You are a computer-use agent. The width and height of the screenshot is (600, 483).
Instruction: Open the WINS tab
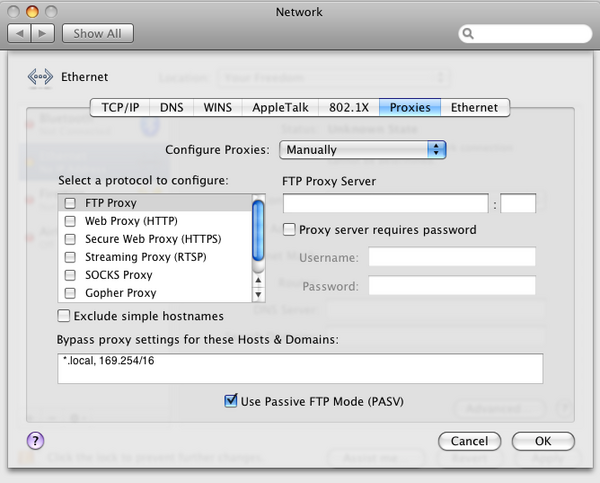pos(218,108)
